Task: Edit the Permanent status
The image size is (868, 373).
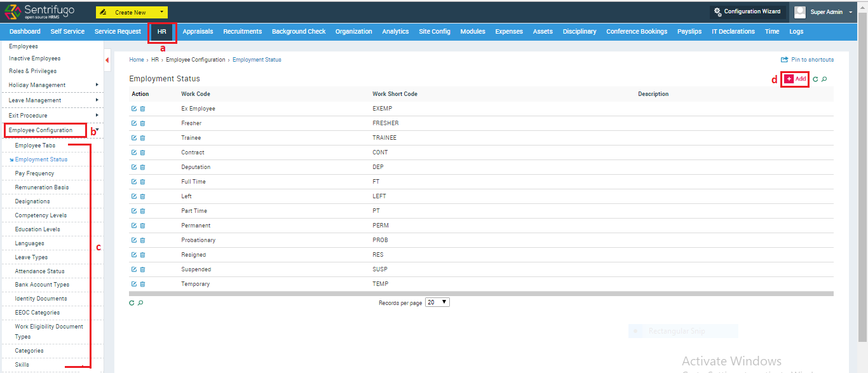Action: (134, 226)
